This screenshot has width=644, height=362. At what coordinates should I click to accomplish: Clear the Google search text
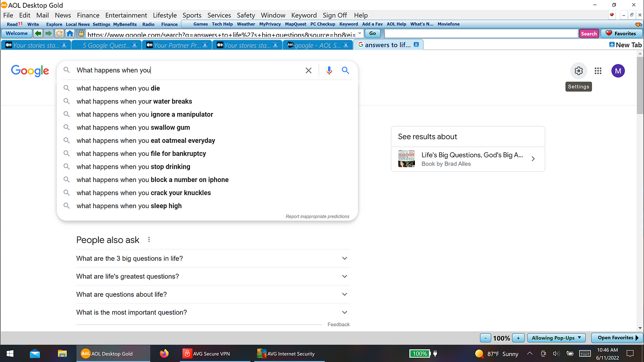click(x=309, y=70)
